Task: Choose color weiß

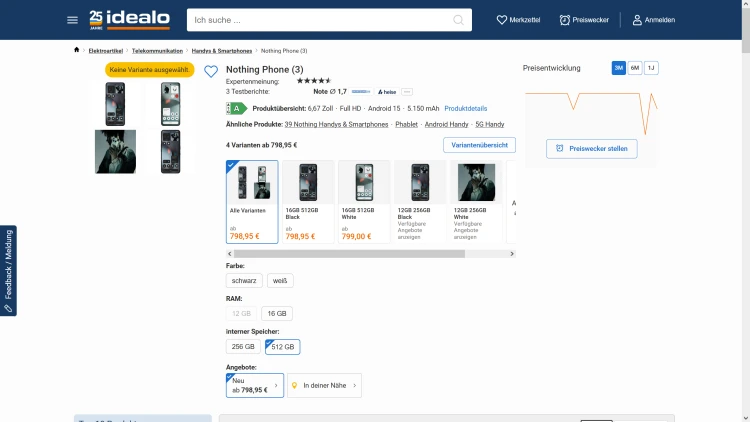Action: point(280,281)
